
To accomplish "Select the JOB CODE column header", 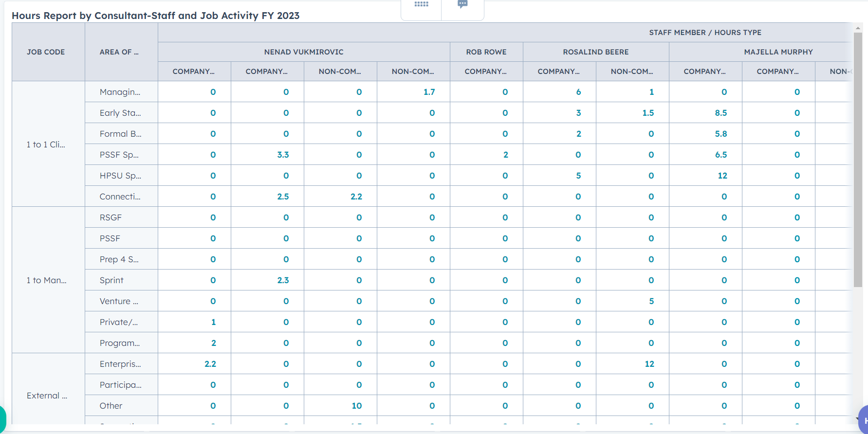I will point(46,52).
